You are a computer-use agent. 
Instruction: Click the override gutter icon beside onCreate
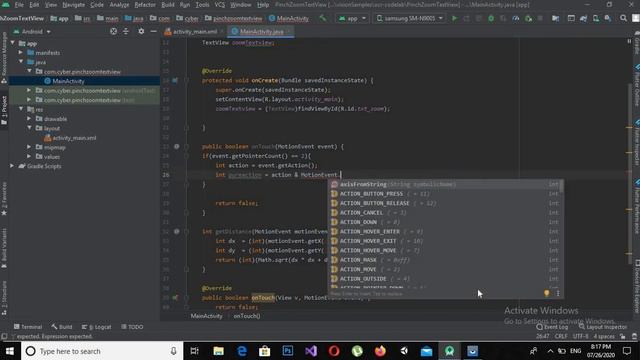click(175, 80)
